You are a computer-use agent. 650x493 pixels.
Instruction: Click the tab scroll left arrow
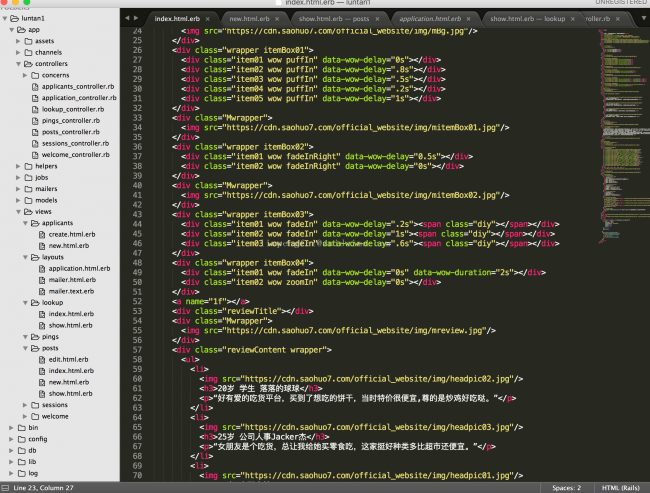tap(129, 18)
